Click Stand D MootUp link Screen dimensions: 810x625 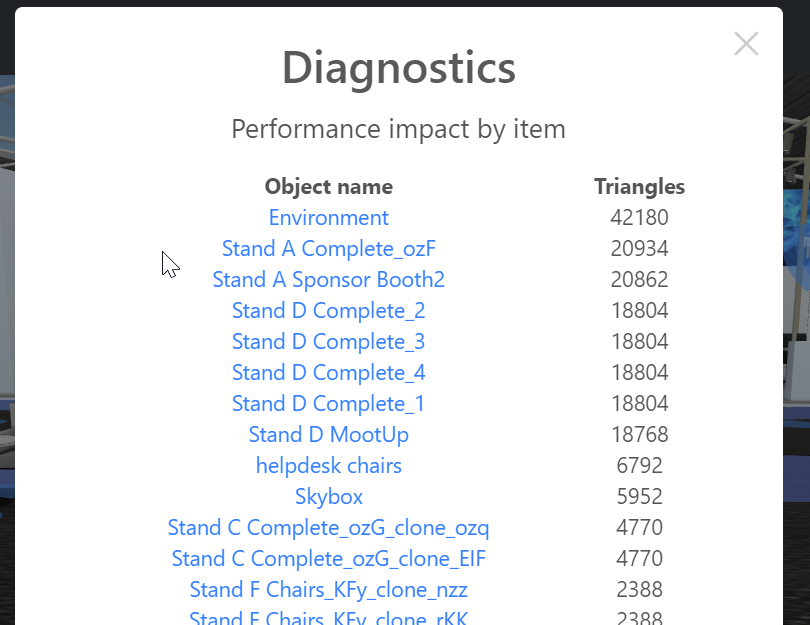[x=328, y=434]
